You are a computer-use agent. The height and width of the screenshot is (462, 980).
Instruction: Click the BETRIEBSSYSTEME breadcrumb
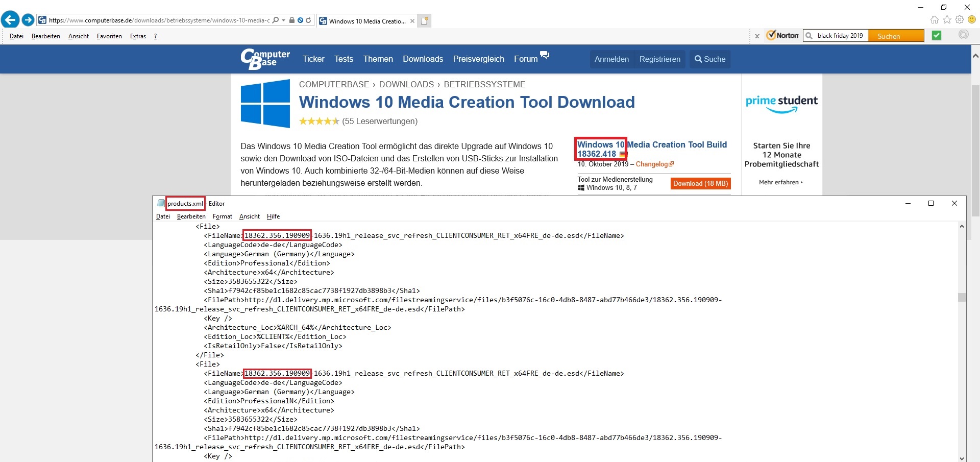point(484,85)
